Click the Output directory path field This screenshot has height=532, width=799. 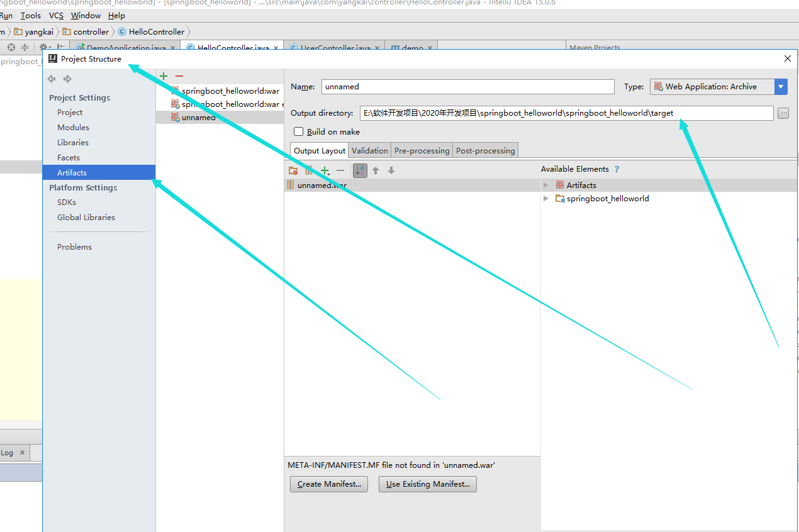point(567,113)
